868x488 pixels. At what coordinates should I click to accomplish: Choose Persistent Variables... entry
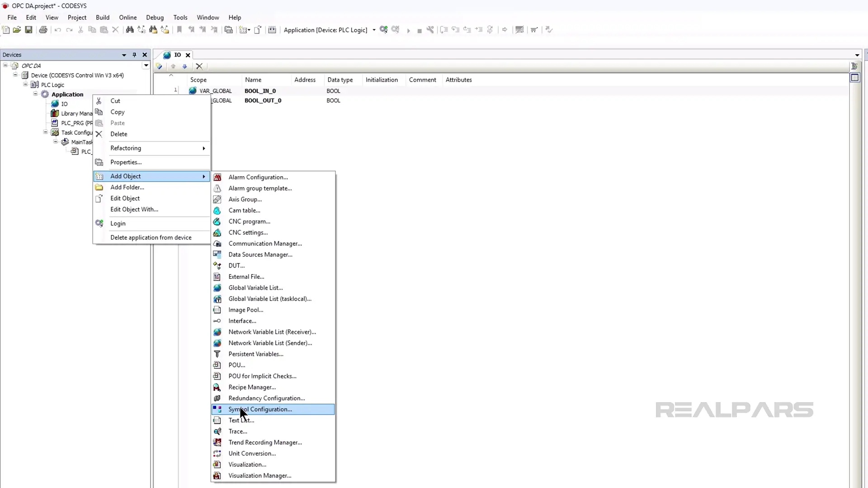tap(273, 354)
